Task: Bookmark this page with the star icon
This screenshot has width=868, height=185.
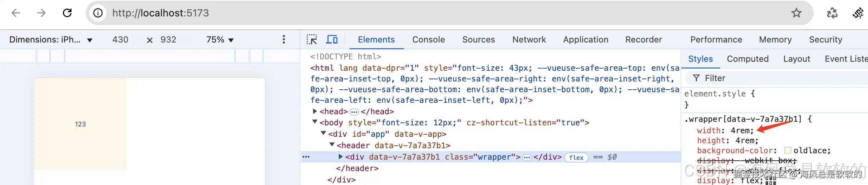Action: click(796, 13)
